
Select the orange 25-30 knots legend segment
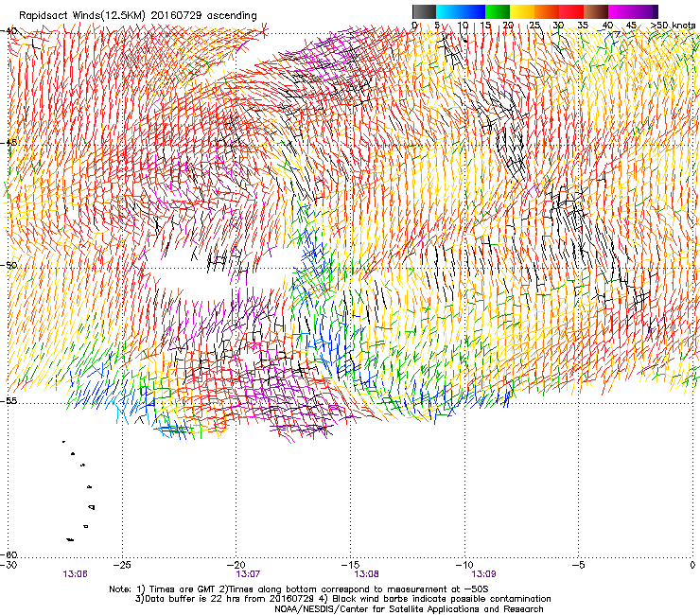pos(547,11)
